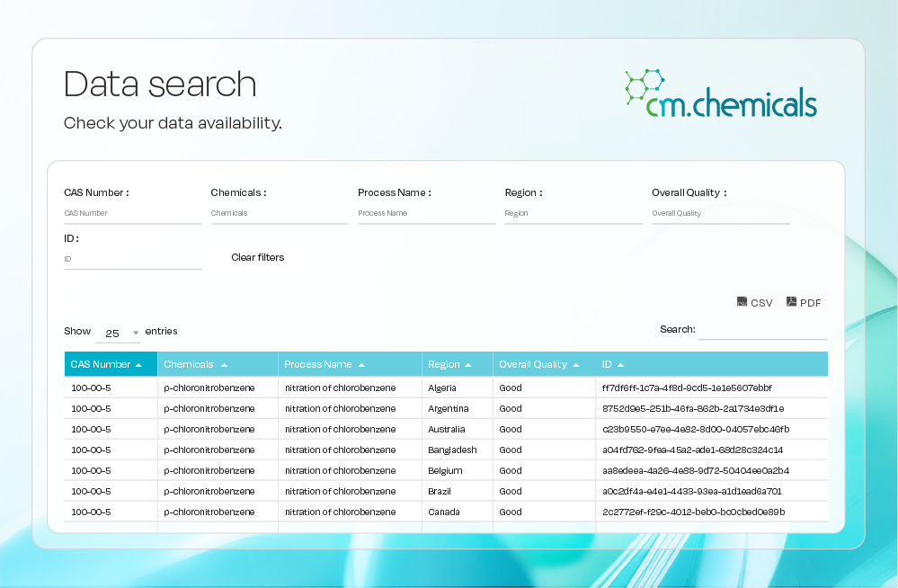Screen dimensions: 898x588
Task: Click the PDF export icon
Action: pos(792,302)
